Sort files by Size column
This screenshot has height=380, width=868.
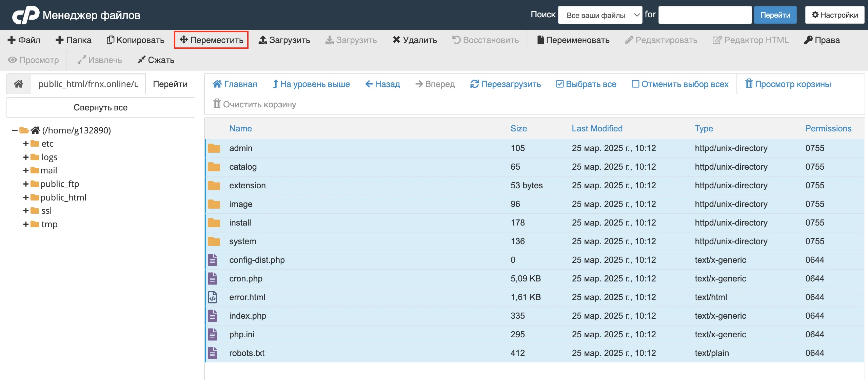519,128
